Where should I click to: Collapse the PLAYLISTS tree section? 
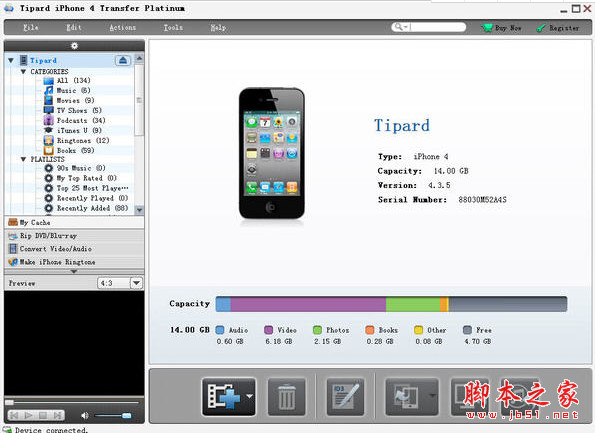24,159
